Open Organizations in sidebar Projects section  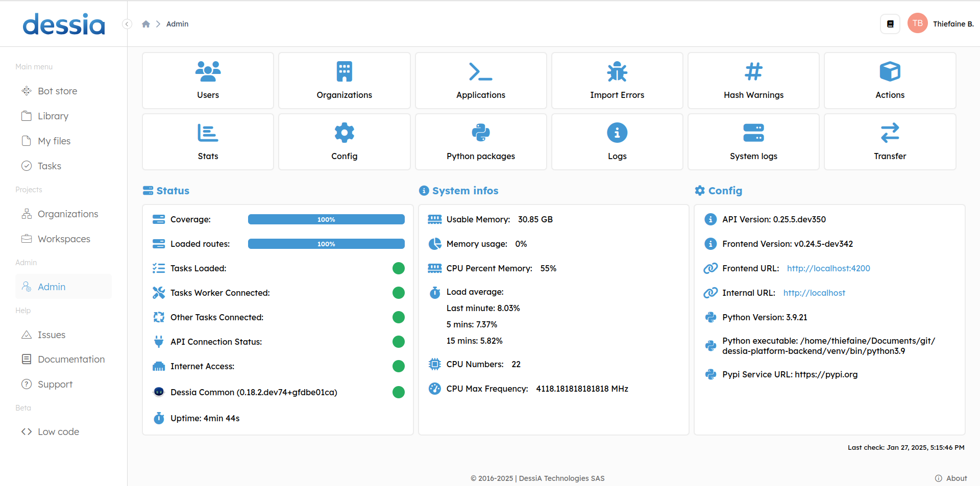pos(63,214)
